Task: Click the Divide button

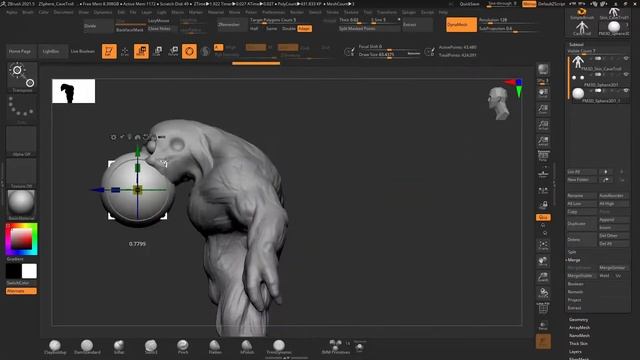Action: point(99,25)
